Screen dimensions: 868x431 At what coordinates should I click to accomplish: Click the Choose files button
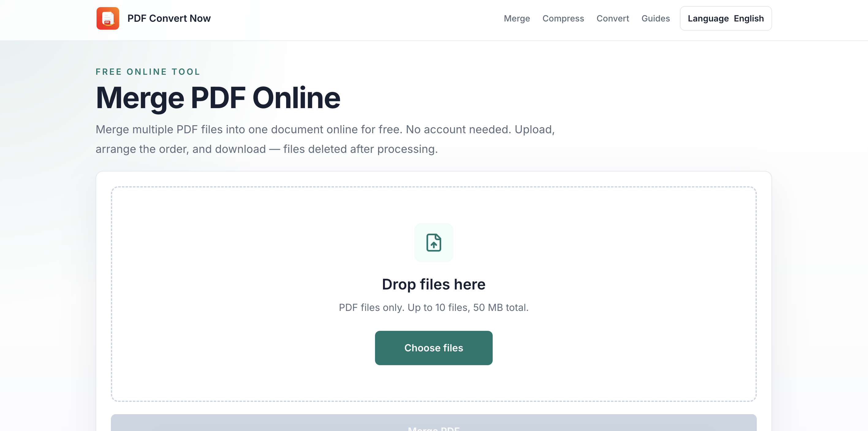pos(434,348)
